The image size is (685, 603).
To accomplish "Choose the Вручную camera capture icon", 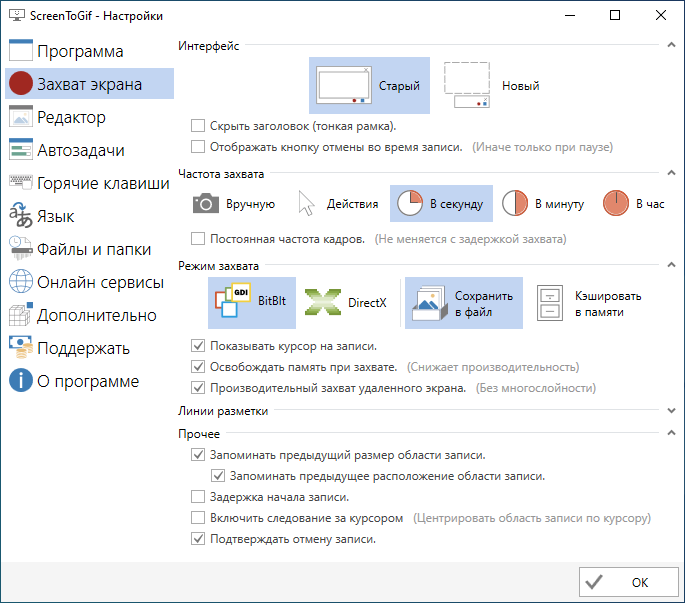I will (206, 204).
